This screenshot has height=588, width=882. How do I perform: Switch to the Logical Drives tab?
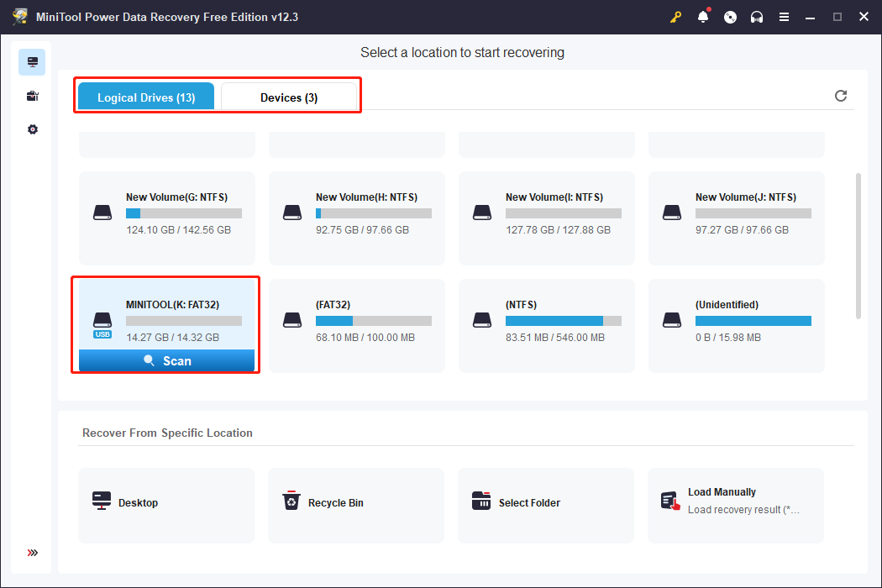[145, 97]
